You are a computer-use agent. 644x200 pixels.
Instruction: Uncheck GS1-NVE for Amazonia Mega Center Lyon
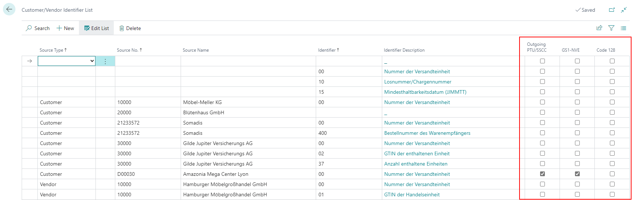point(577,174)
